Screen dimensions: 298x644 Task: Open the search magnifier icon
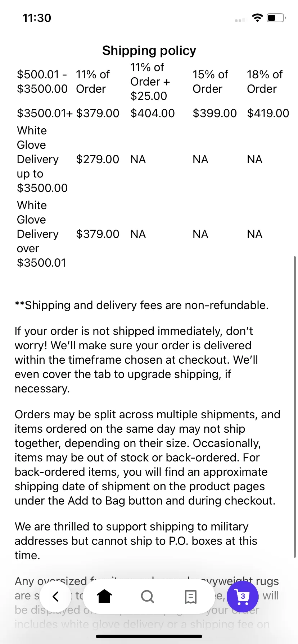coord(147,597)
